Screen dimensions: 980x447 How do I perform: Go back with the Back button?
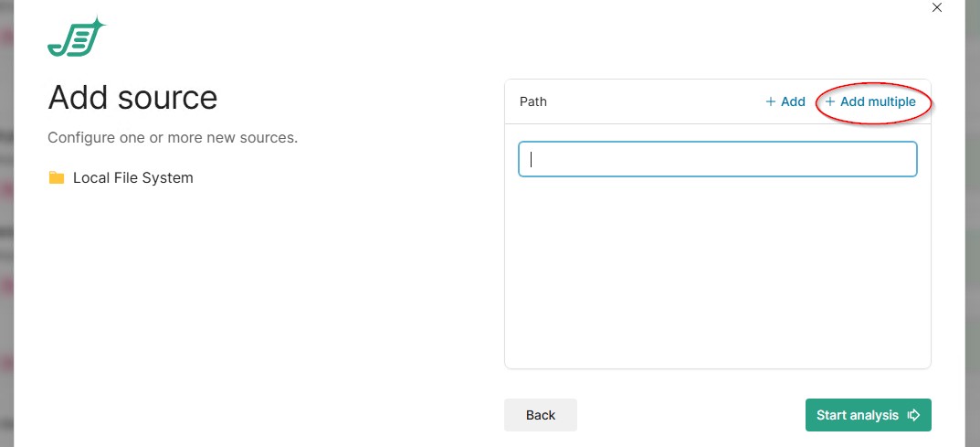pos(541,415)
